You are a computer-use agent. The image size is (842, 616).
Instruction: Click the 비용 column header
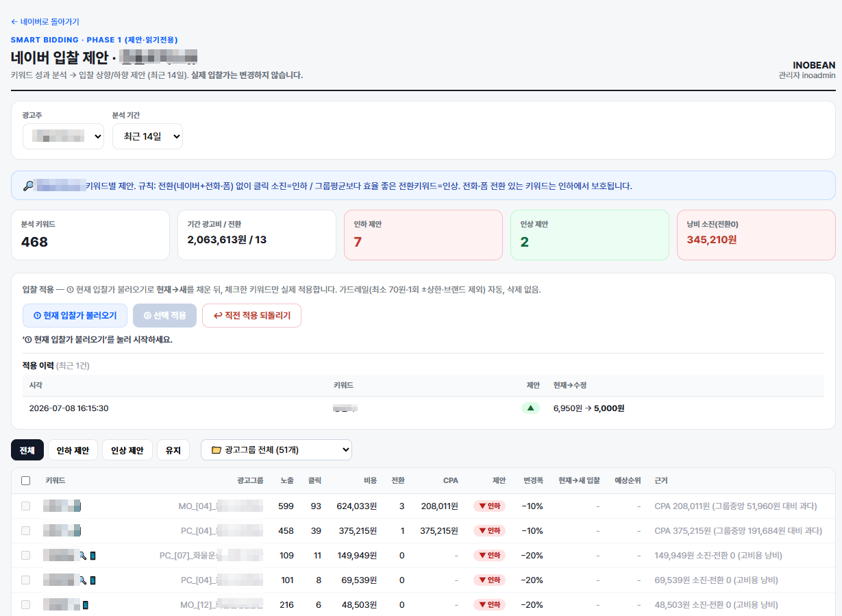click(370, 481)
